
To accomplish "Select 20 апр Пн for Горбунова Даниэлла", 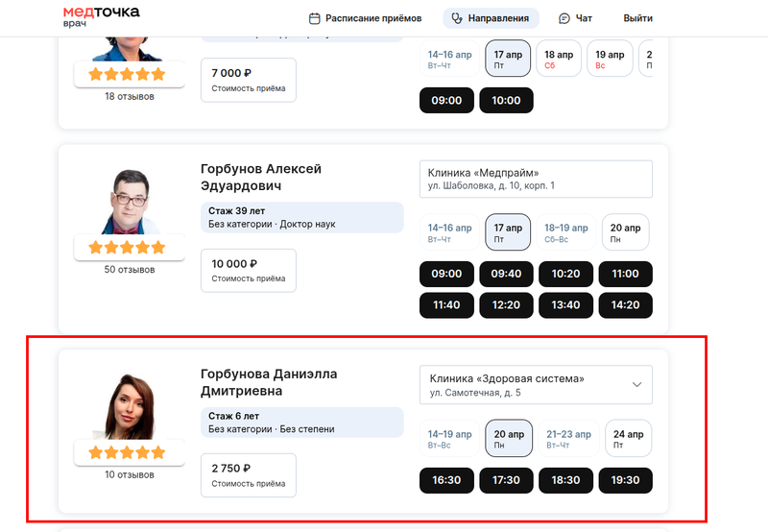I will pyautogui.click(x=509, y=439).
